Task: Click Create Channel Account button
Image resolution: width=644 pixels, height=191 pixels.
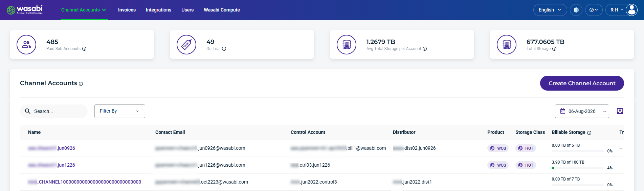Action: point(582,83)
